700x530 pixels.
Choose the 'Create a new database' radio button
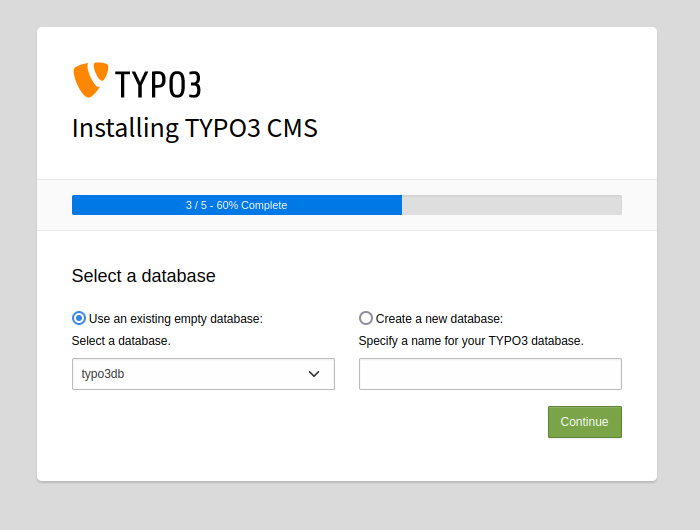click(366, 318)
